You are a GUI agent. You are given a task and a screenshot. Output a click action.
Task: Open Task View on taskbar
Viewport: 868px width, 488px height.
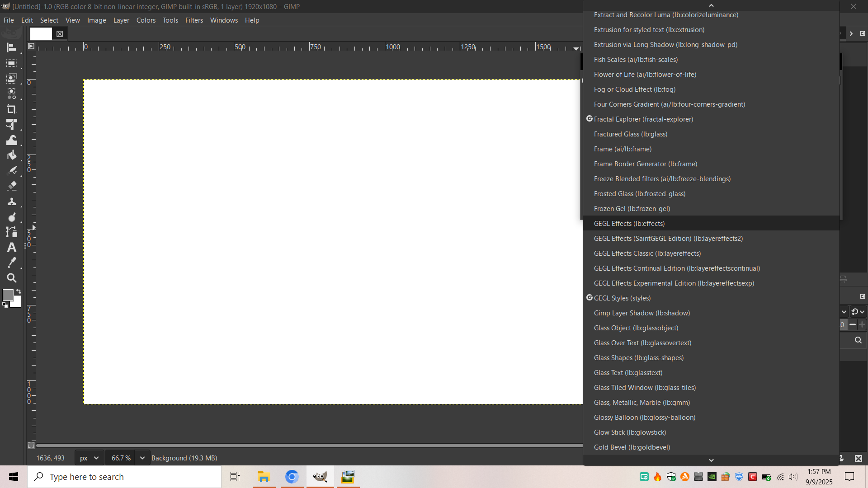coord(235,477)
